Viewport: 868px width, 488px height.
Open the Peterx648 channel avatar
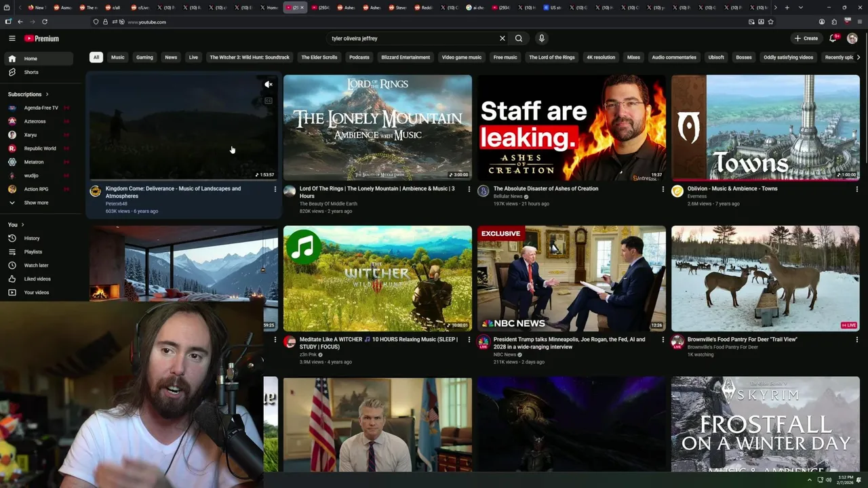click(96, 191)
